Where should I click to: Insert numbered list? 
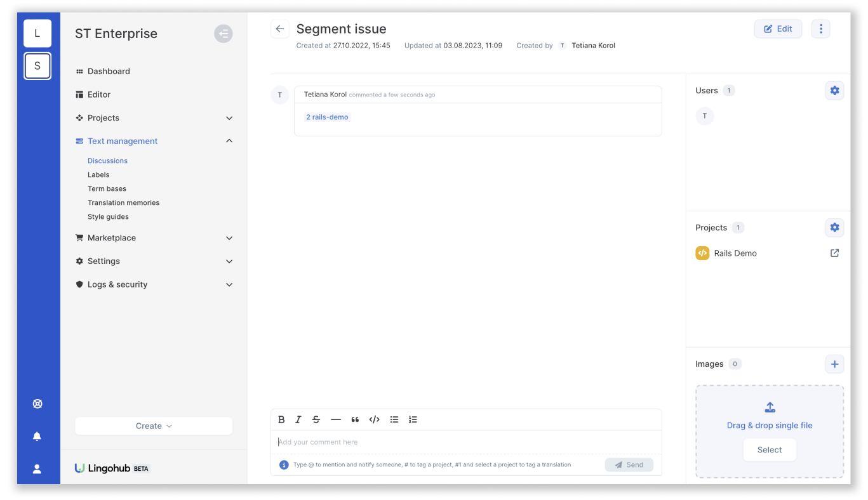click(413, 419)
